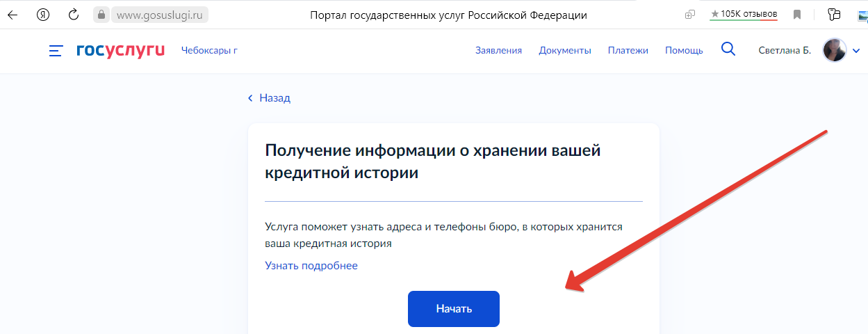Open the hamburger menu next to Госуслуги logo
Image resolution: width=868 pixels, height=334 pixels.
(x=56, y=50)
